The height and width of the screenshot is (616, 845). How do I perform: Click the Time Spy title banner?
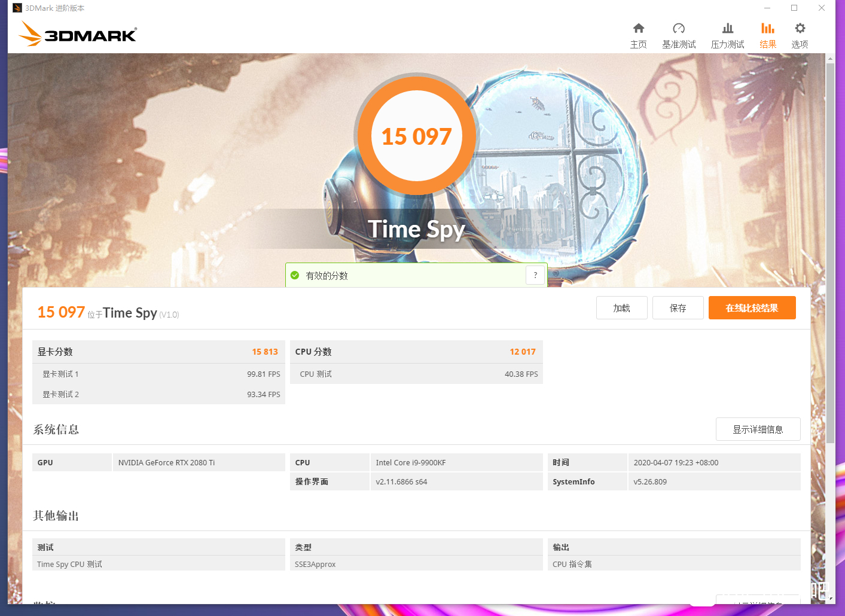[416, 229]
